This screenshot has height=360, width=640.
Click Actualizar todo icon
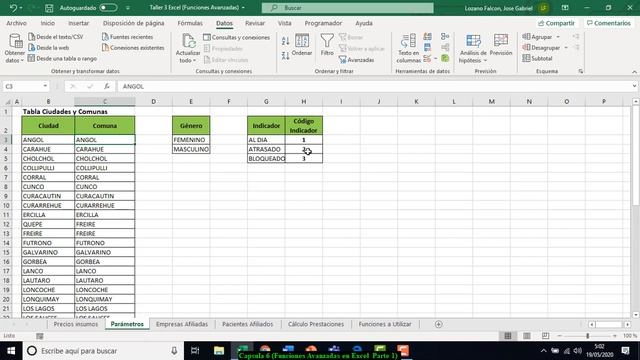[x=188, y=41]
